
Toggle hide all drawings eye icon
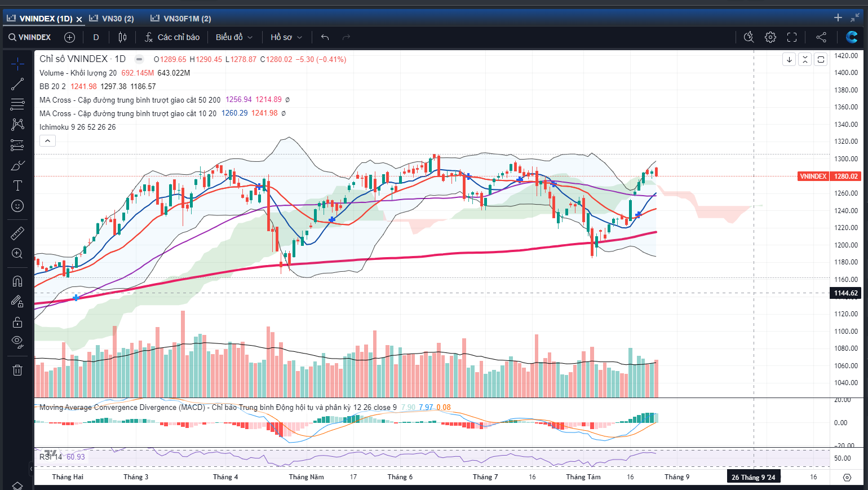point(17,342)
